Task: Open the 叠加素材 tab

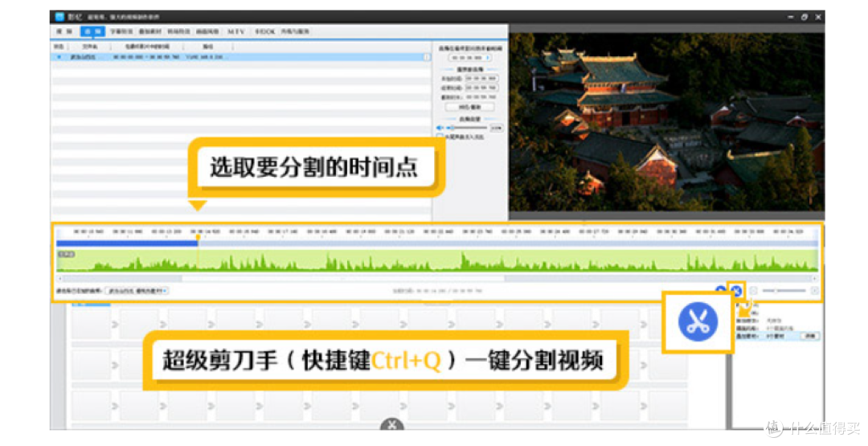Action: click(149, 31)
